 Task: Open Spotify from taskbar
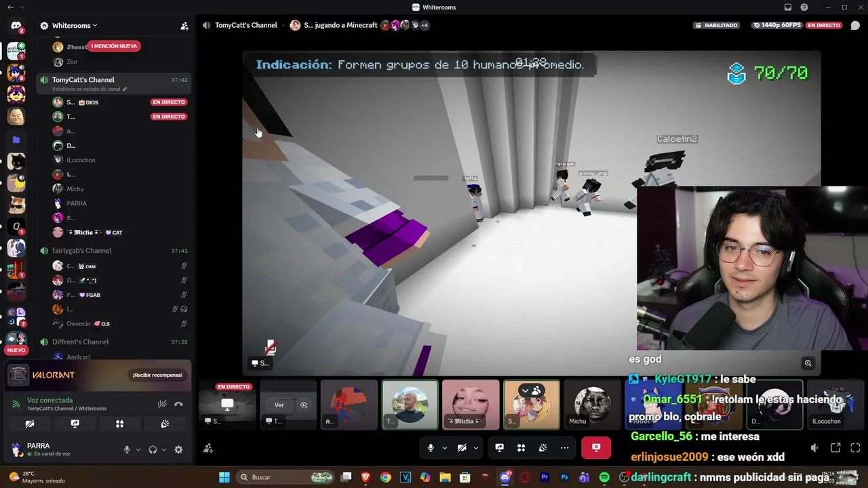[x=604, y=477]
